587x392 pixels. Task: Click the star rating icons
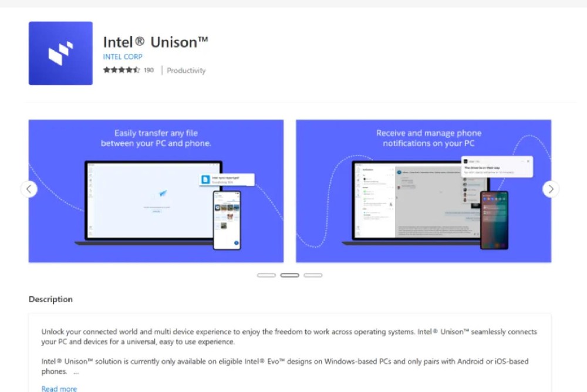122,70
